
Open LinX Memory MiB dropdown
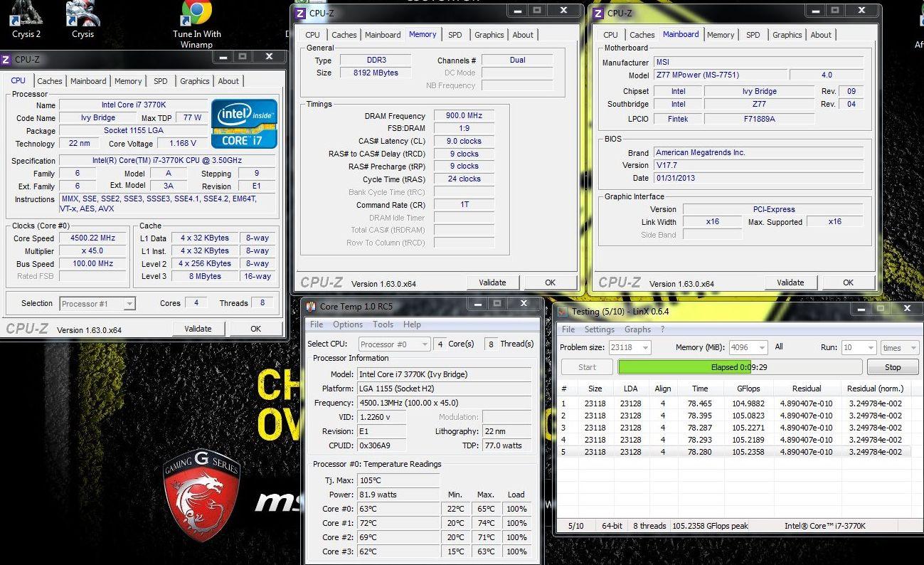click(748, 347)
